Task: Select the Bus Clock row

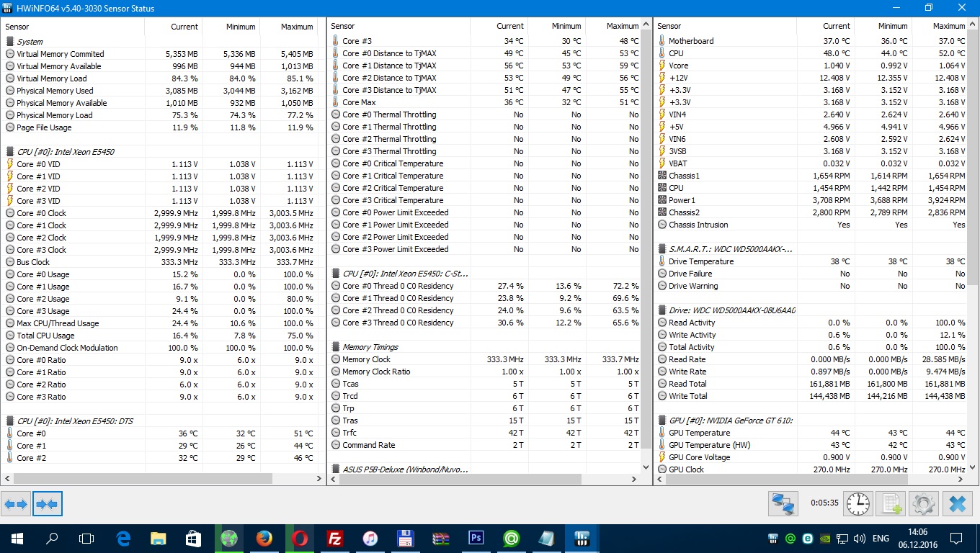Action: coord(161,262)
